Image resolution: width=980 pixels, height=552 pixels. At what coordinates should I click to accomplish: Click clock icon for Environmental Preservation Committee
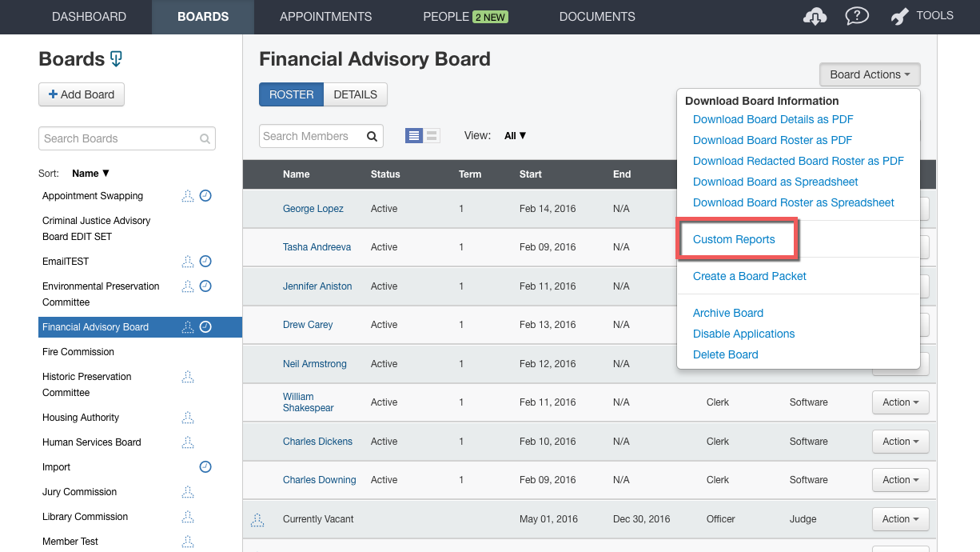click(205, 286)
